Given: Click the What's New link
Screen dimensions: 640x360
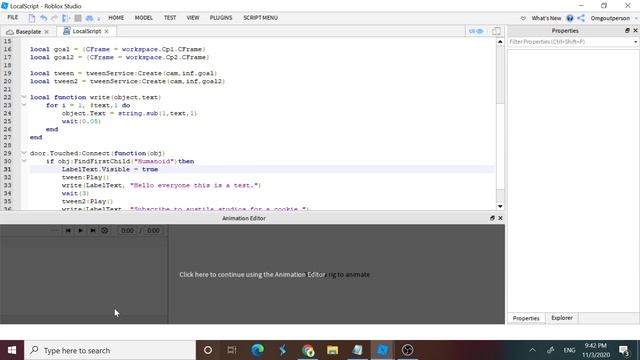Looking at the screenshot, I should (546, 18).
